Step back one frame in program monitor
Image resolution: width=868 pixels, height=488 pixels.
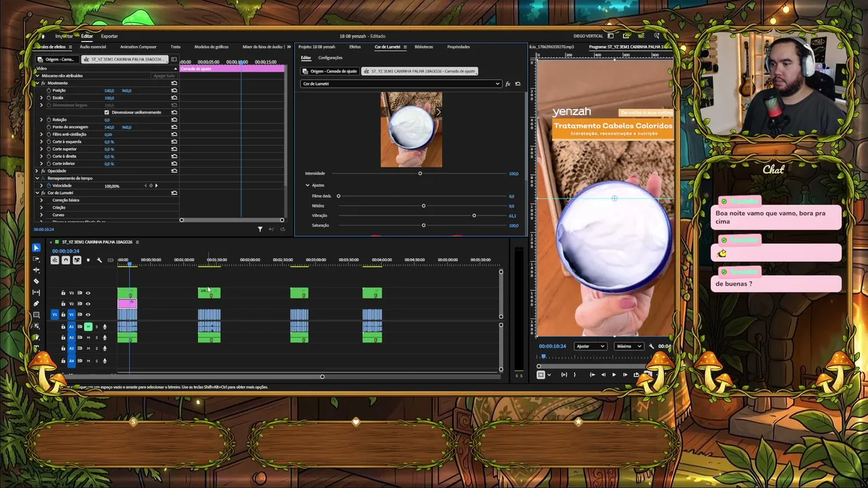604,375
